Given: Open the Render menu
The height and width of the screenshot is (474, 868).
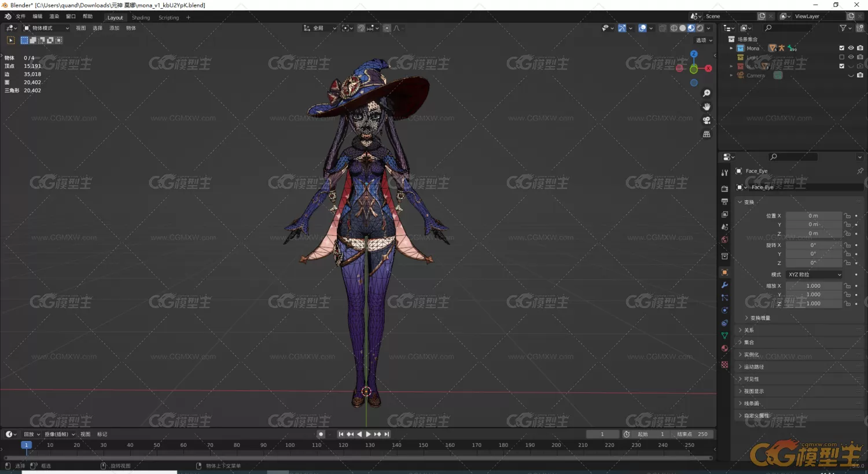Looking at the screenshot, I should click(54, 17).
